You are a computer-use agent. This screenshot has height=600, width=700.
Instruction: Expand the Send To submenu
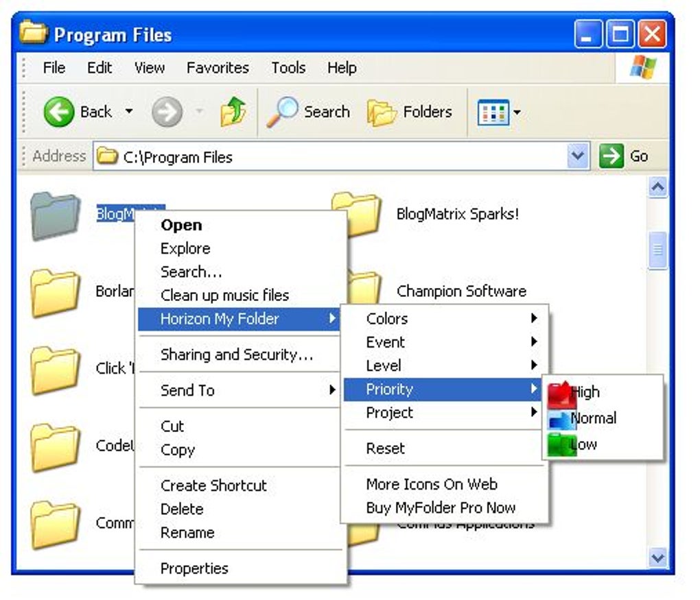point(240,390)
